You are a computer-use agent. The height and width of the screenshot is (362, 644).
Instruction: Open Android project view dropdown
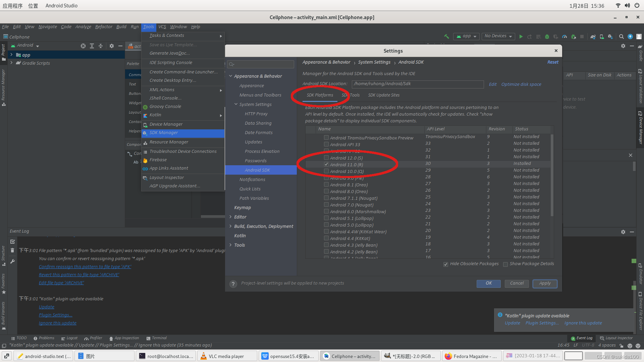25,46
